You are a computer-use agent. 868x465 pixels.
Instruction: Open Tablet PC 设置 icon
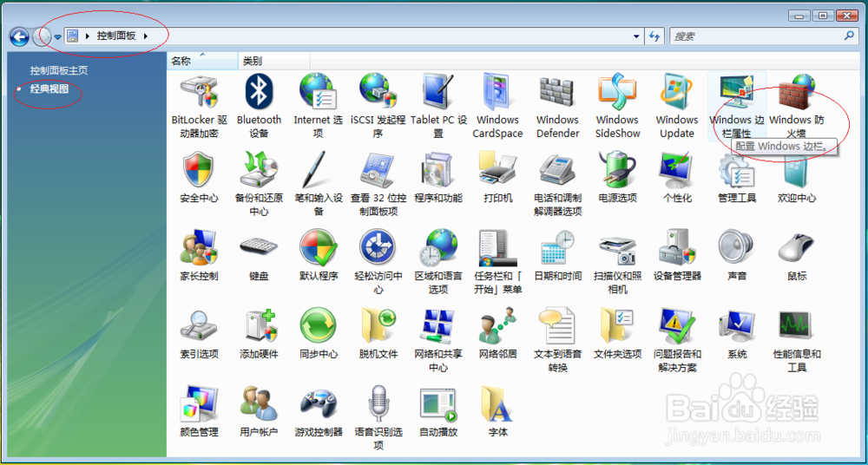(438, 91)
